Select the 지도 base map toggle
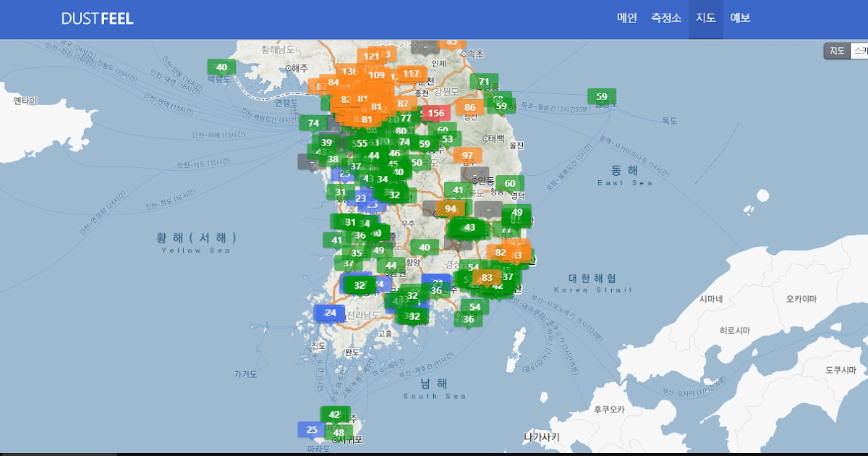 click(837, 51)
